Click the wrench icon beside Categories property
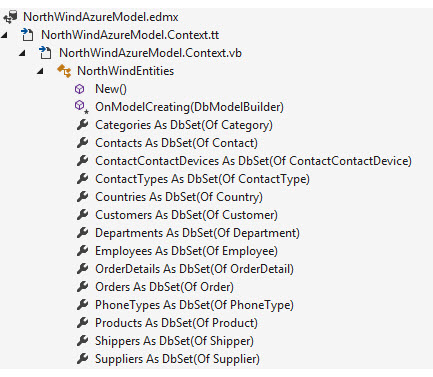The height and width of the screenshot is (377, 433). click(x=82, y=125)
